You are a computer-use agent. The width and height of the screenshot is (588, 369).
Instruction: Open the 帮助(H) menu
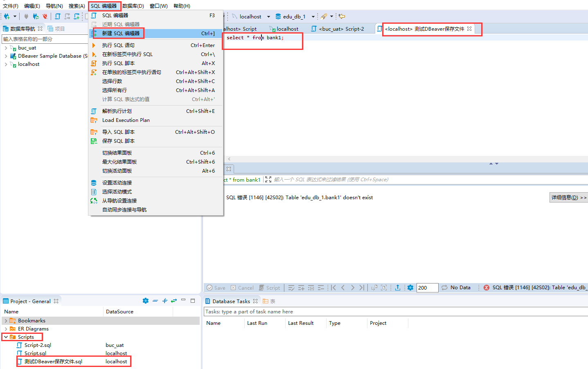[182, 6]
